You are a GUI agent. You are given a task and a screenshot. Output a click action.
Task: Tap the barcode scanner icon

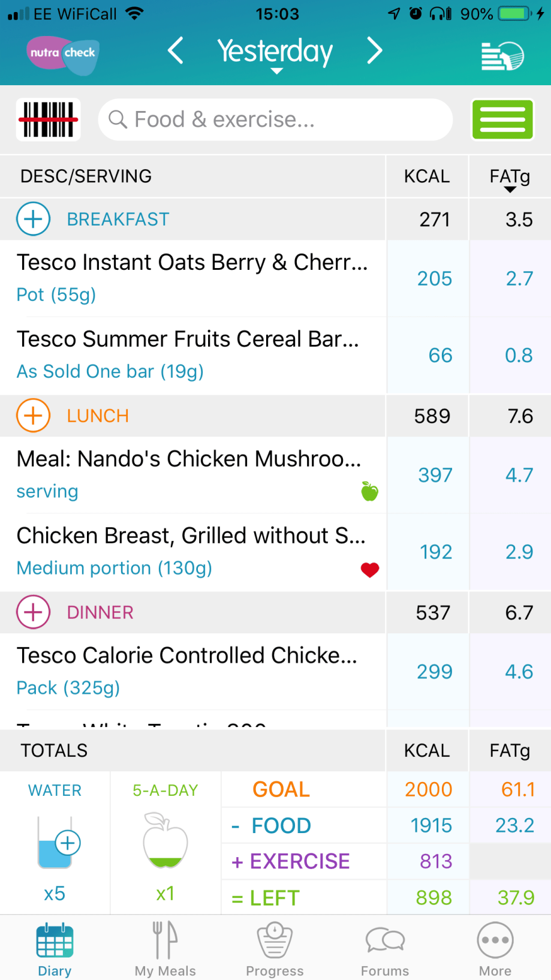49,119
